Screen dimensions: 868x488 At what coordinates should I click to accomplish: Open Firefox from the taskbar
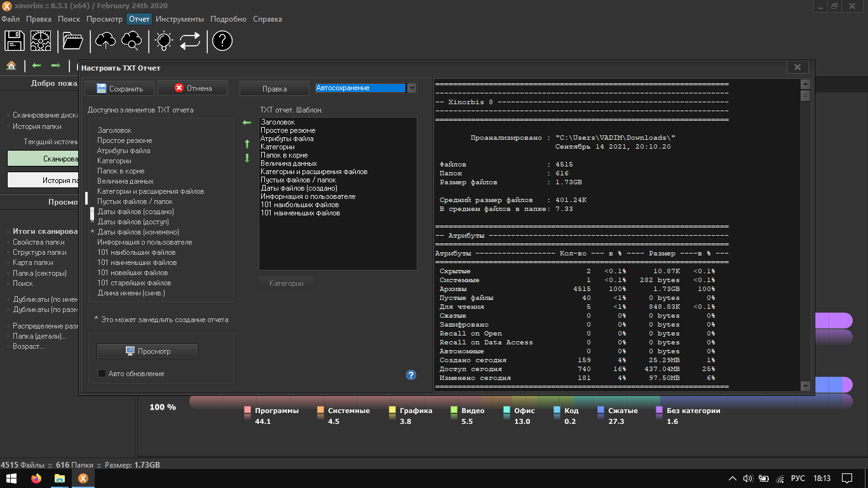click(x=36, y=478)
